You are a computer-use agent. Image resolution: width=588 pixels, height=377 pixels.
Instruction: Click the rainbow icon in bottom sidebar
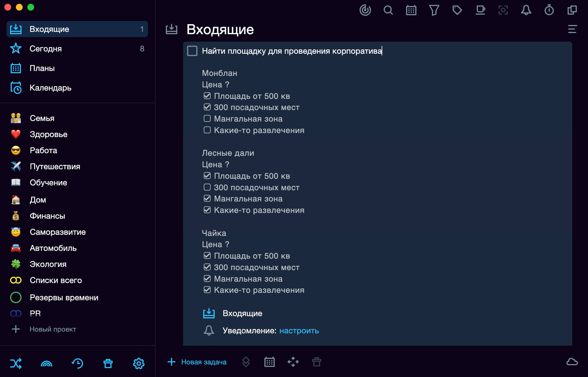click(47, 363)
